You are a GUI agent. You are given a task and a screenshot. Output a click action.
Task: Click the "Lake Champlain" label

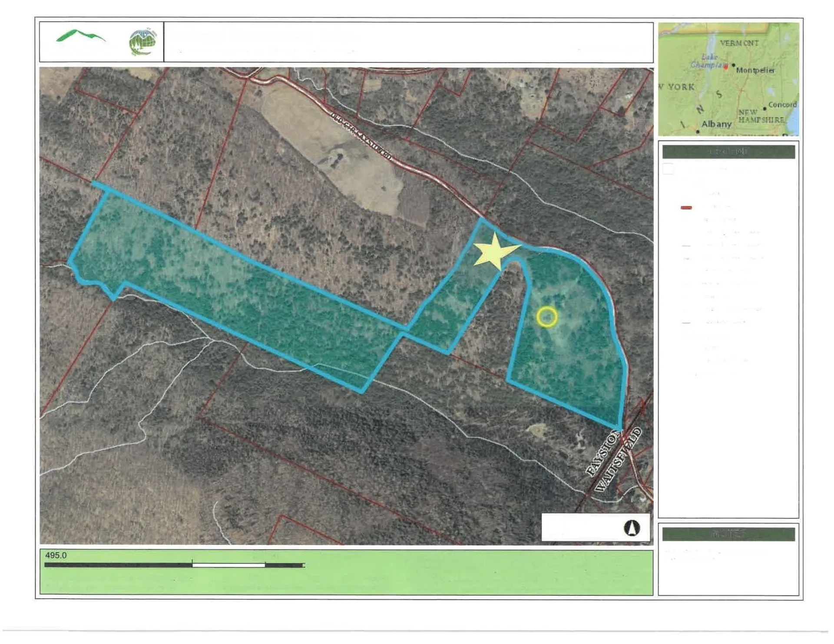[x=709, y=61]
